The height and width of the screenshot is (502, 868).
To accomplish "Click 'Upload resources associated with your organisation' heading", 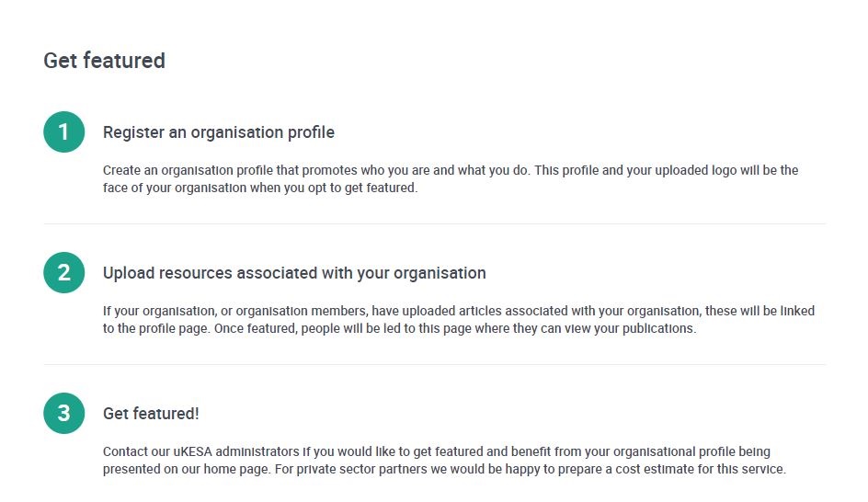I will tap(294, 273).
